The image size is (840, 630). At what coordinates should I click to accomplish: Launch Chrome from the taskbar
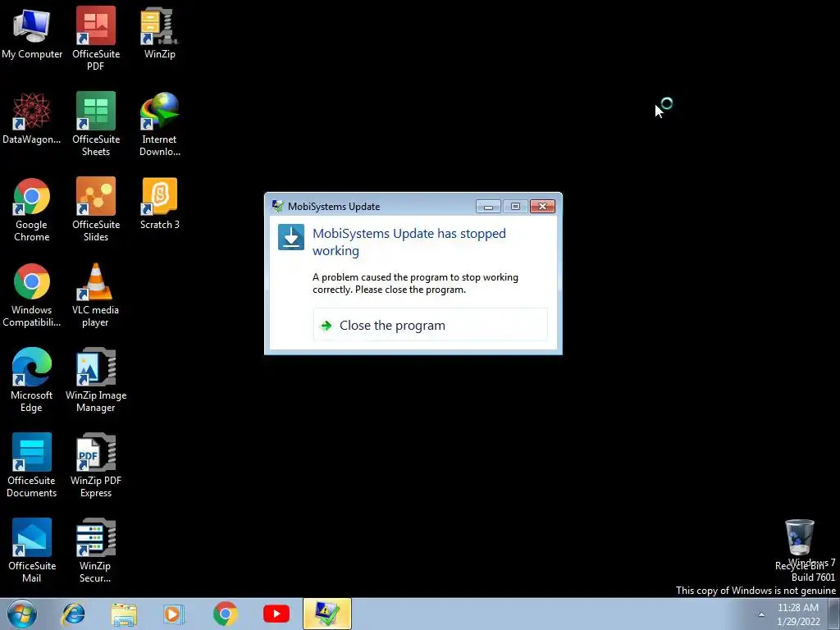pos(225,614)
